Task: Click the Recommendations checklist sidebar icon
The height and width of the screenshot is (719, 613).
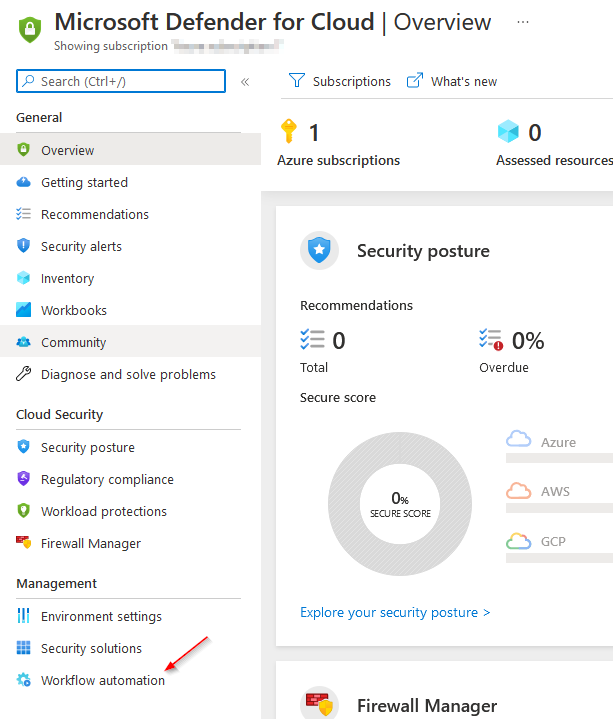Action: tap(23, 214)
